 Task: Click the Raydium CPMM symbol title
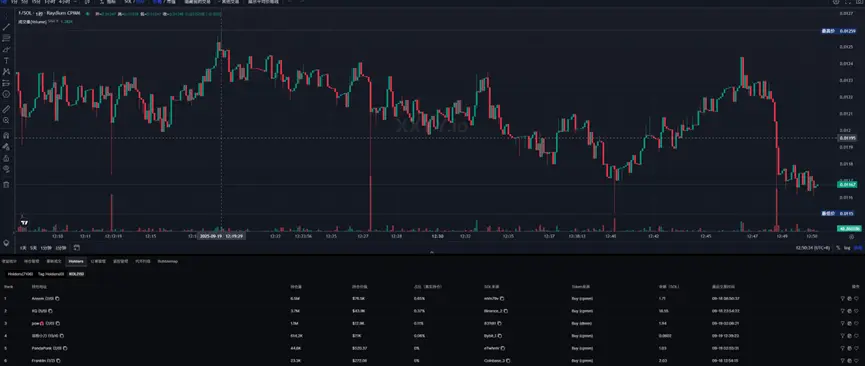tap(49, 13)
